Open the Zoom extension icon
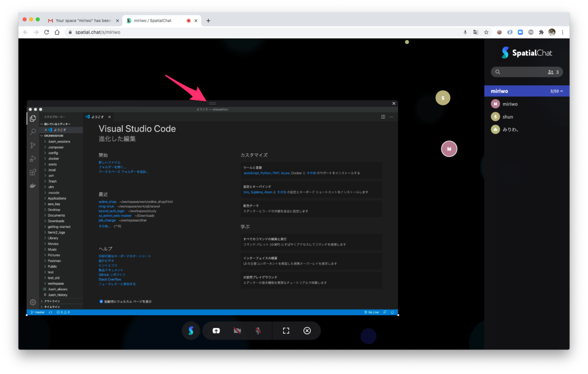 (520, 32)
